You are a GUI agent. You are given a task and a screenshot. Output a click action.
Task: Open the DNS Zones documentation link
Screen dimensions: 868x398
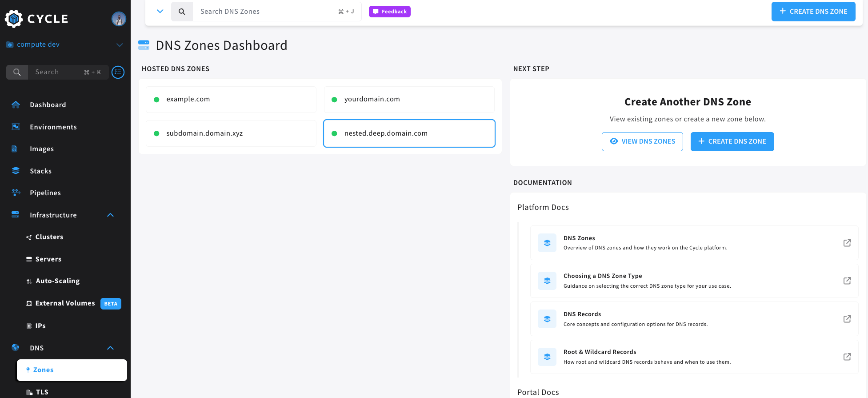pos(694,243)
